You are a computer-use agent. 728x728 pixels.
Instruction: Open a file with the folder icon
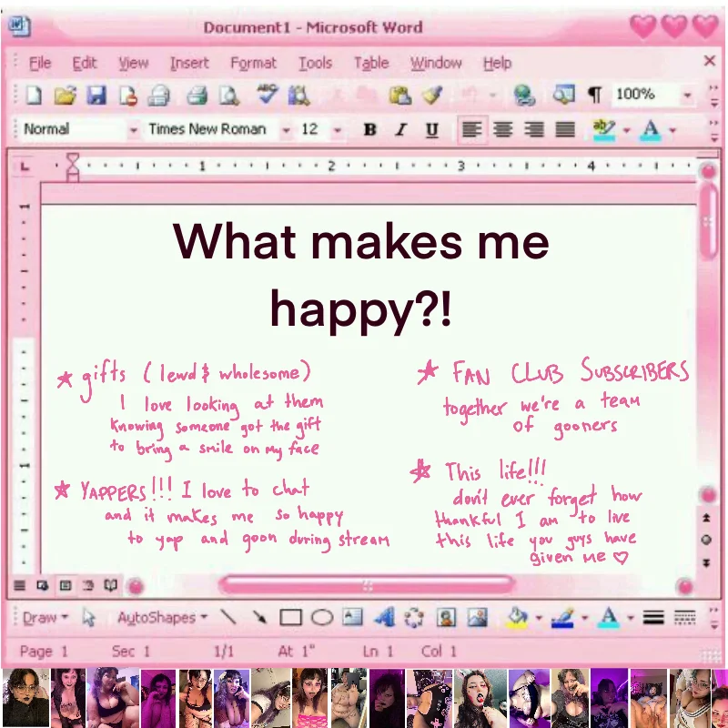pyautogui.click(x=64, y=95)
